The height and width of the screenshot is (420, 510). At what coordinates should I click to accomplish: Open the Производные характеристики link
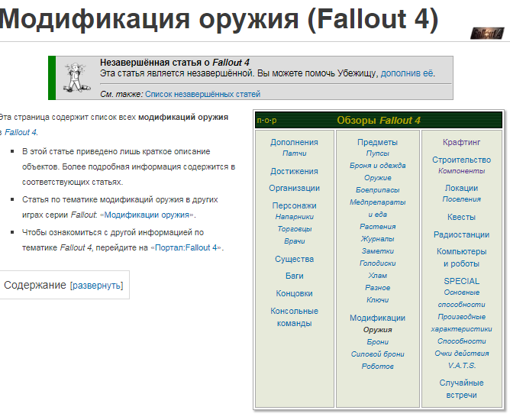[461, 323]
